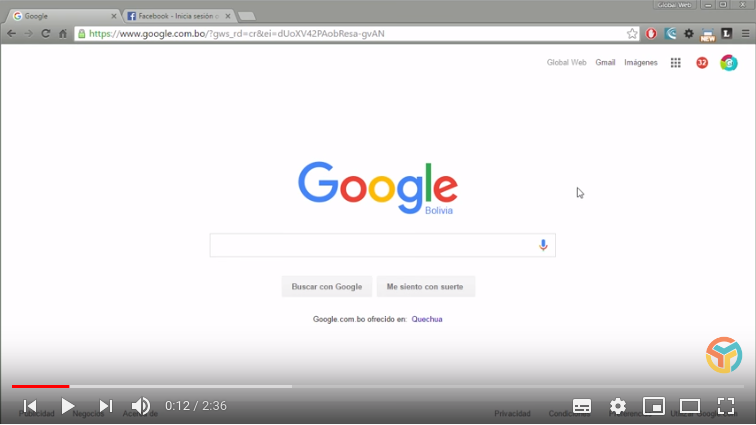Enter fullscreen mode
Screen dimensions: 756x425
pos(726,406)
